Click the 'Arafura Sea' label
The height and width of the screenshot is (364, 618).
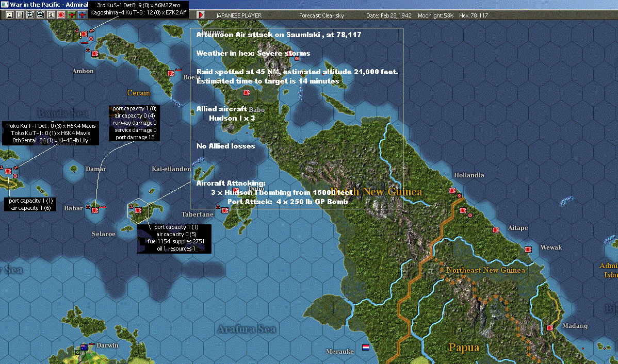pyautogui.click(x=247, y=329)
